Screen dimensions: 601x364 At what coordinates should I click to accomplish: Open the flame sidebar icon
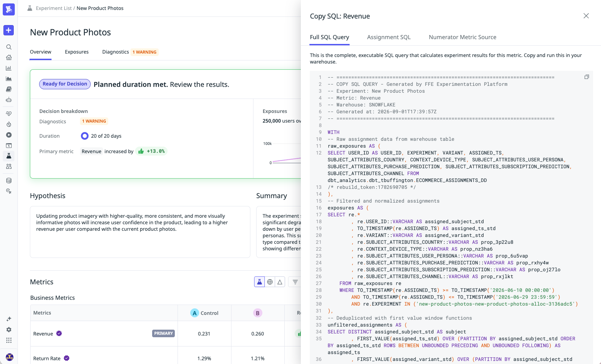coord(9,124)
